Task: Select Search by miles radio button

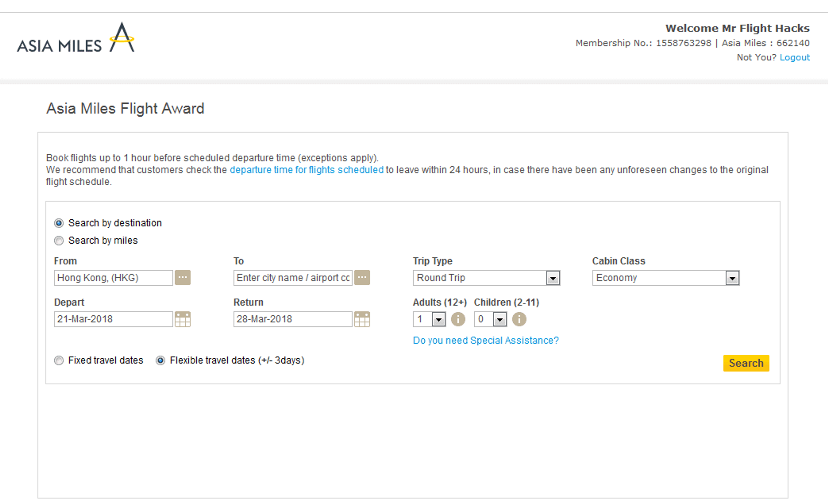Action: point(59,241)
